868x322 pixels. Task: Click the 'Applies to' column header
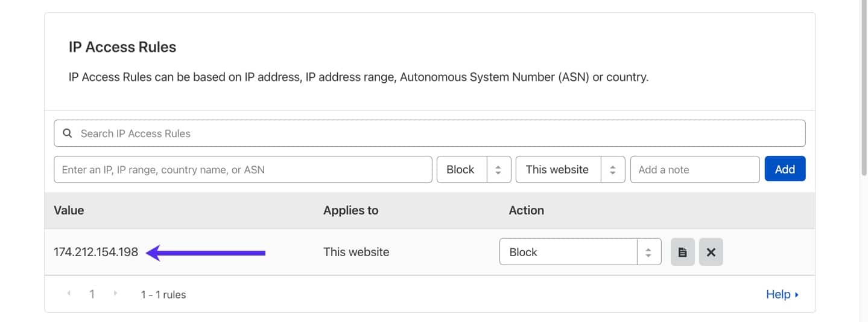350,210
